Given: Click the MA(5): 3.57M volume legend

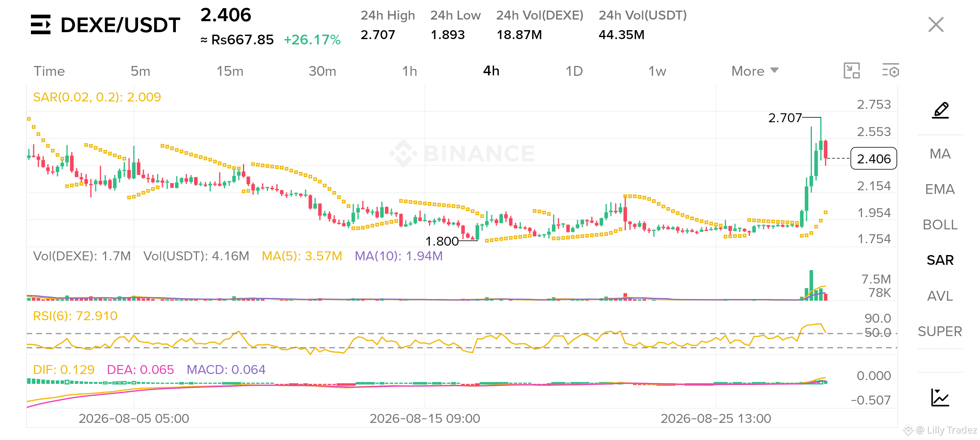Looking at the screenshot, I should [x=302, y=256].
